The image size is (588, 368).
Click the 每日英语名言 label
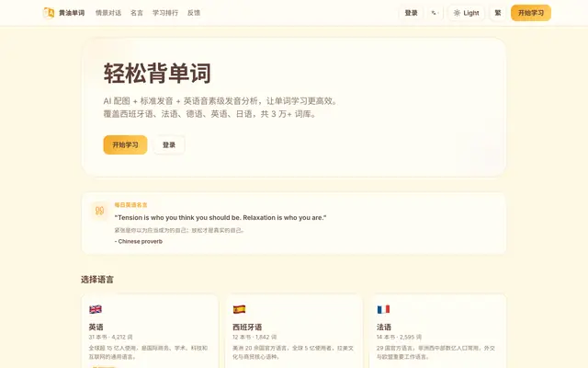pyautogui.click(x=130, y=204)
